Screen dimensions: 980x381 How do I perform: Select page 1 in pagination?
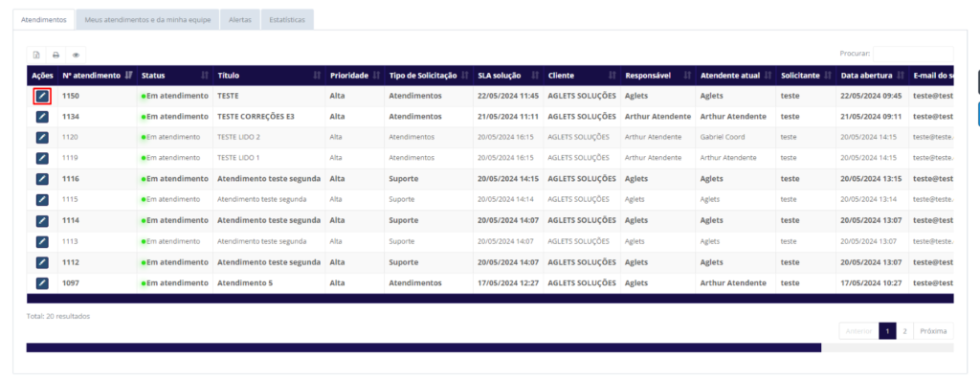(887, 331)
